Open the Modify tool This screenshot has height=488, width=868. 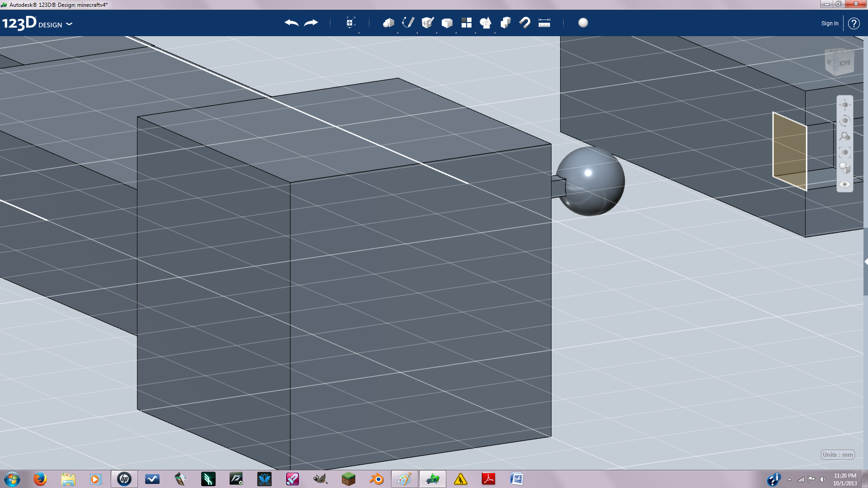447,23
